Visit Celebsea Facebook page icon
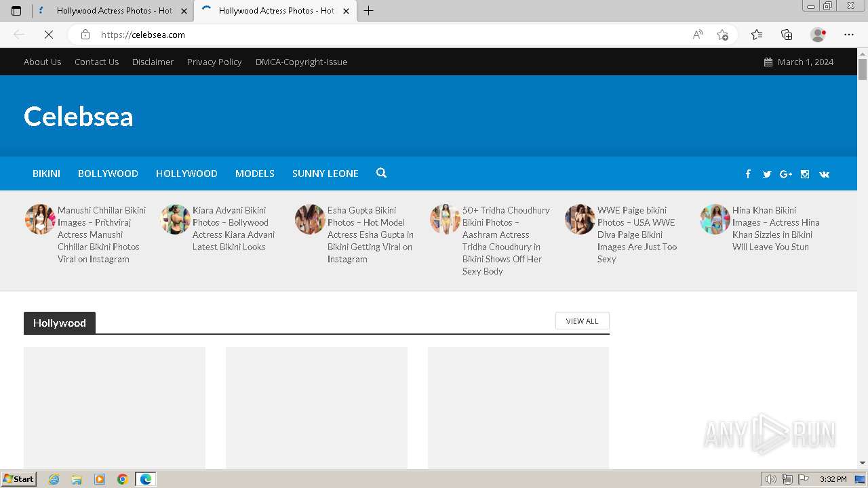This screenshot has width=868, height=488. (748, 174)
